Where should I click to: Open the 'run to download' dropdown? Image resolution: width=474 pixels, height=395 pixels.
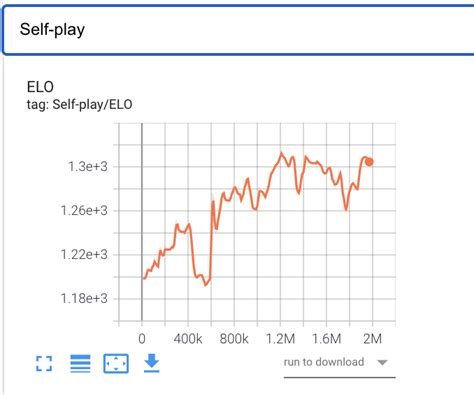coord(339,363)
